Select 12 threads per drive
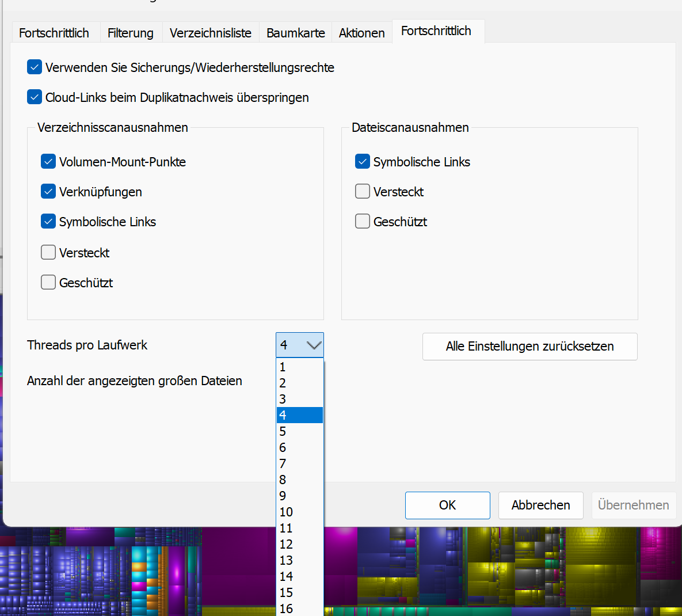 pos(300,544)
